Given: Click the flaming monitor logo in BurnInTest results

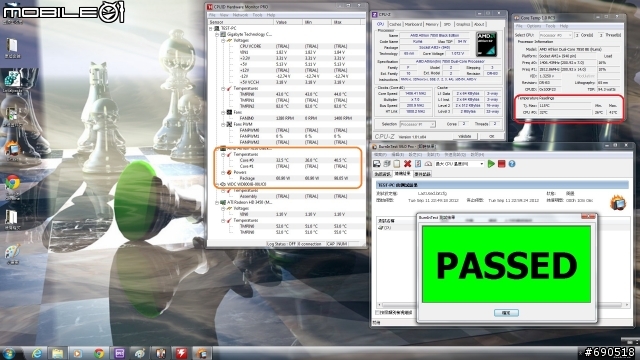Looking at the screenshot, I should tap(618, 202).
